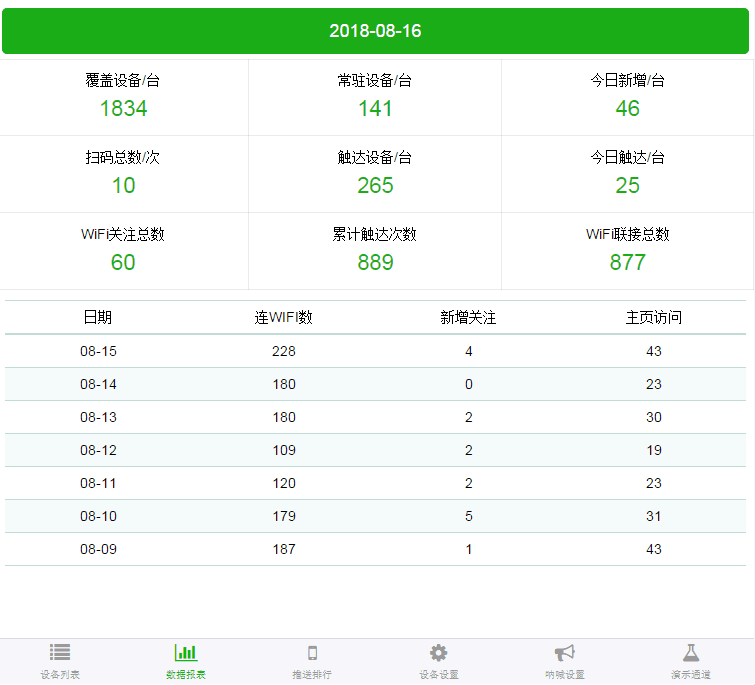755x685 pixels.
Task: Click the 今日新增/台 value 46
Action: pos(627,108)
